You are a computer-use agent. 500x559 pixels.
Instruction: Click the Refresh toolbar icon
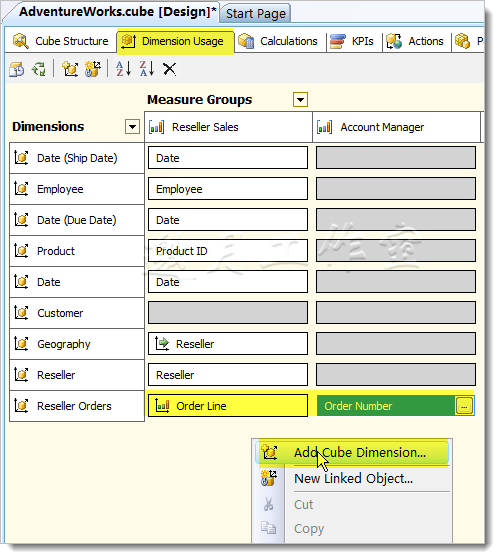(x=39, y=68)
